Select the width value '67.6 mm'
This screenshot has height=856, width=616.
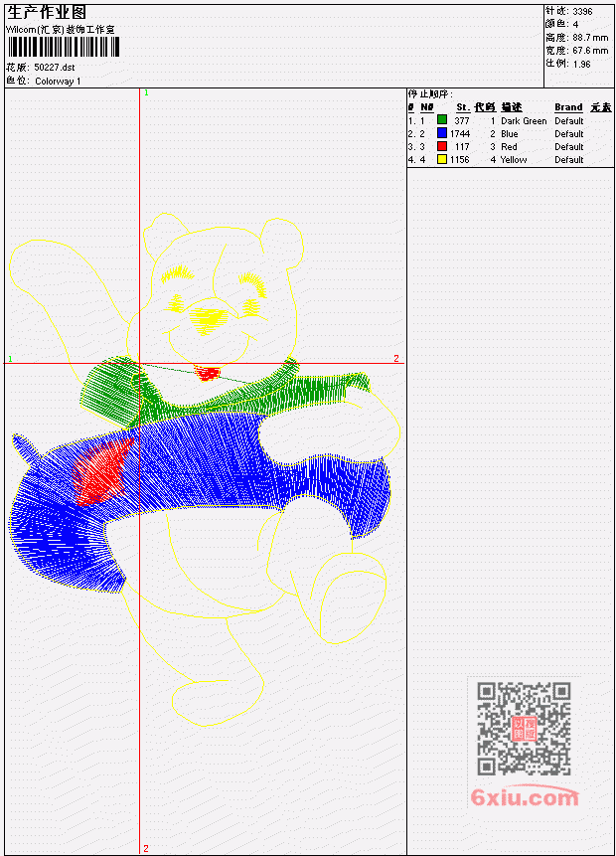(590, 51)
